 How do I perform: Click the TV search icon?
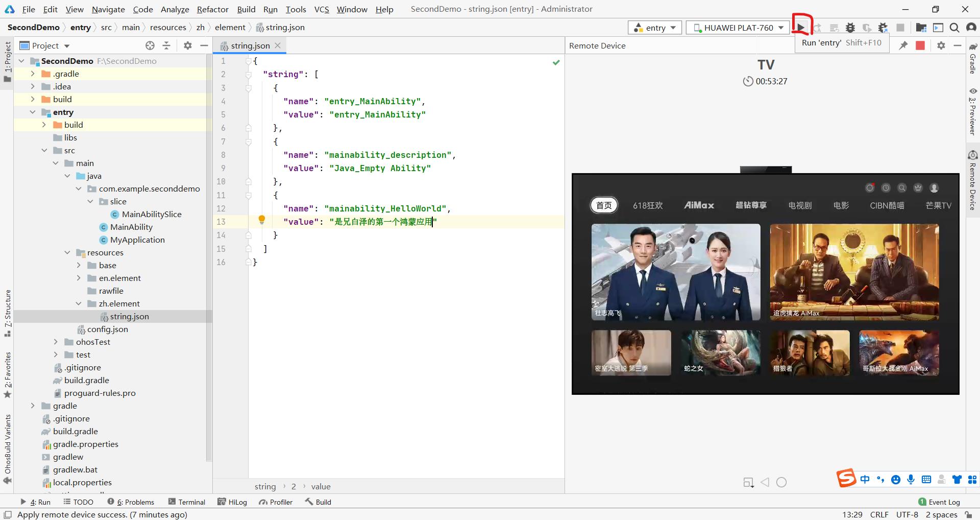pyautogui.click(x=902, y=188)
